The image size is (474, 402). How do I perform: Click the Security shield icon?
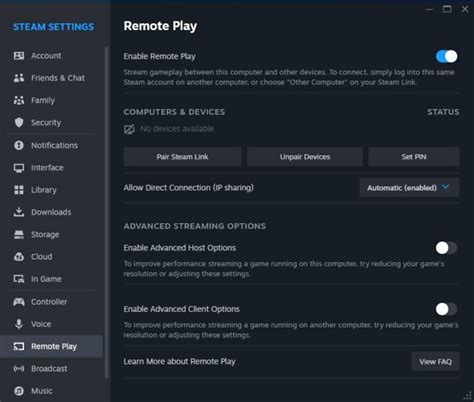[19, 123]
